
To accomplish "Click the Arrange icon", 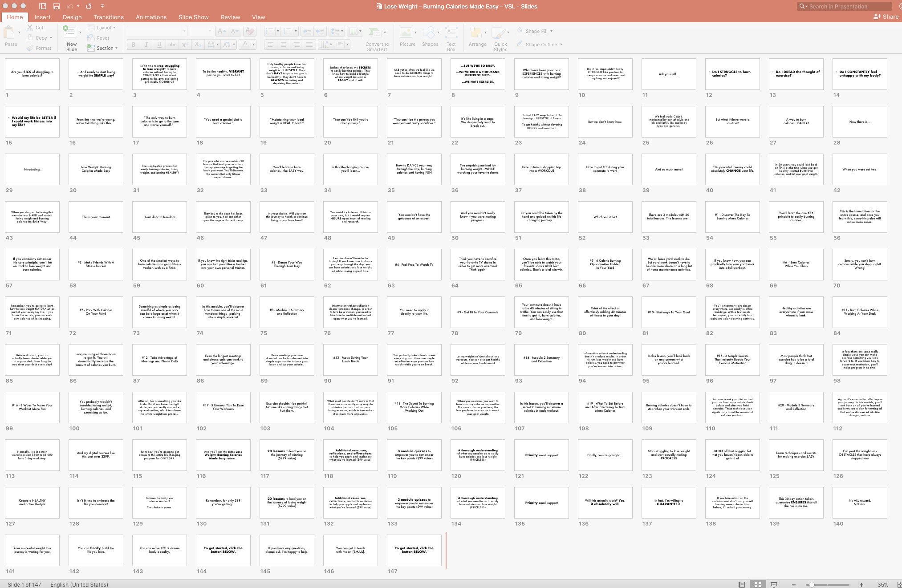I will pyautogui.click(x=476, y=32).
